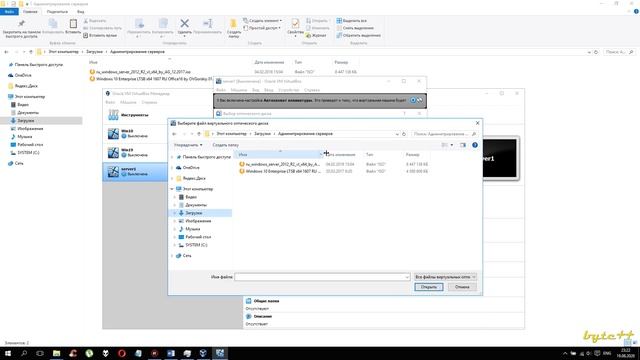Screen dimensions: 640x360
Task: Open the Упорядочить dropdown in the file dialog
Action: pyautogui.click(x=188, y=145)
